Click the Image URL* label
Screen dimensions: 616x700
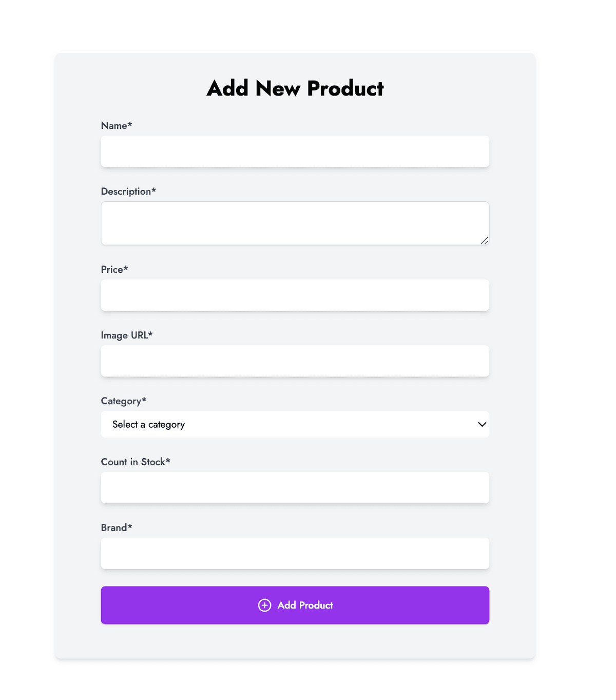pyautogui.click(x=127, y=335)
